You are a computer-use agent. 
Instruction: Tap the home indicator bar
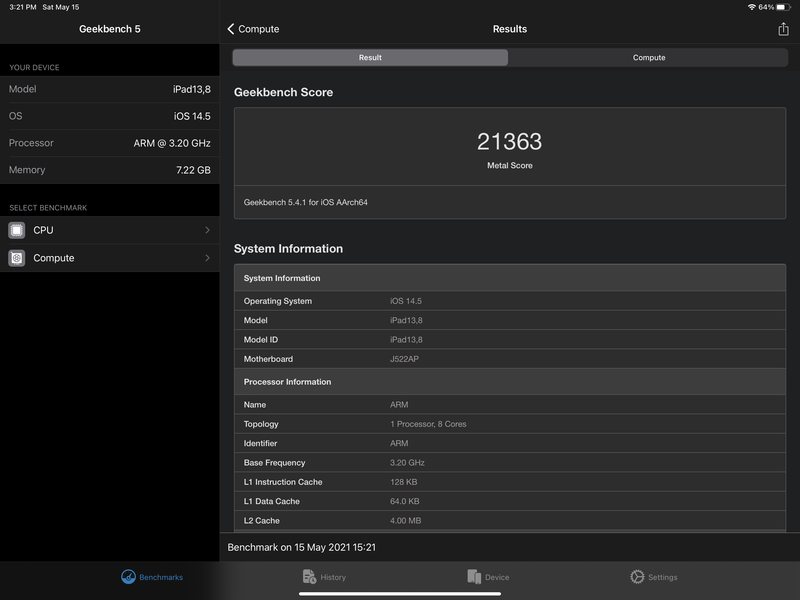click(x=400, y=594)
